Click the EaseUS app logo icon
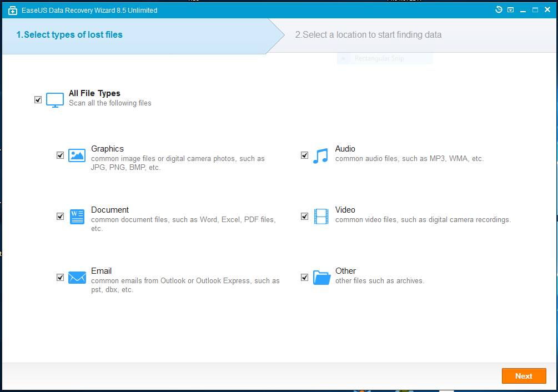Image resolution: width=558 pixels, height=392 pixels. coord(12,11)
